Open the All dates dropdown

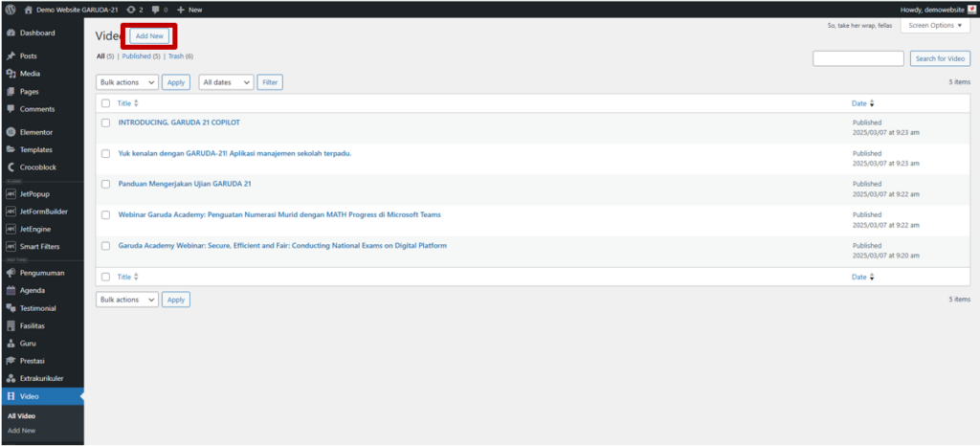pos(226,82)
